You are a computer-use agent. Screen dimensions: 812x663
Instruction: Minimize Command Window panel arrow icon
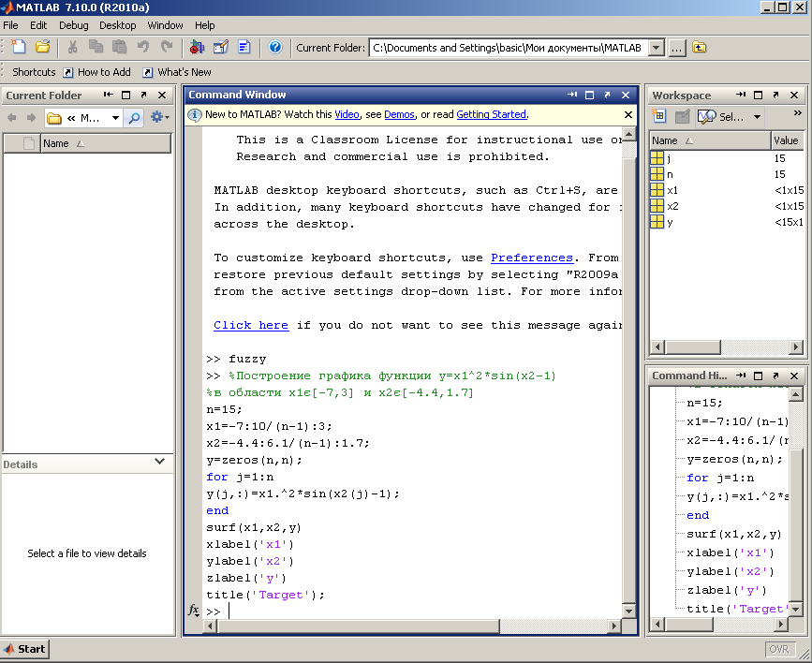(571, 95)
